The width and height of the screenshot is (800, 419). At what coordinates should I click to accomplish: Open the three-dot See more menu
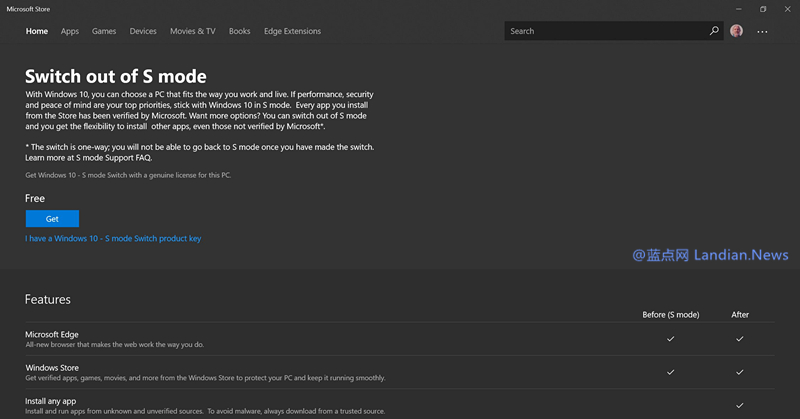click(763, 31)
